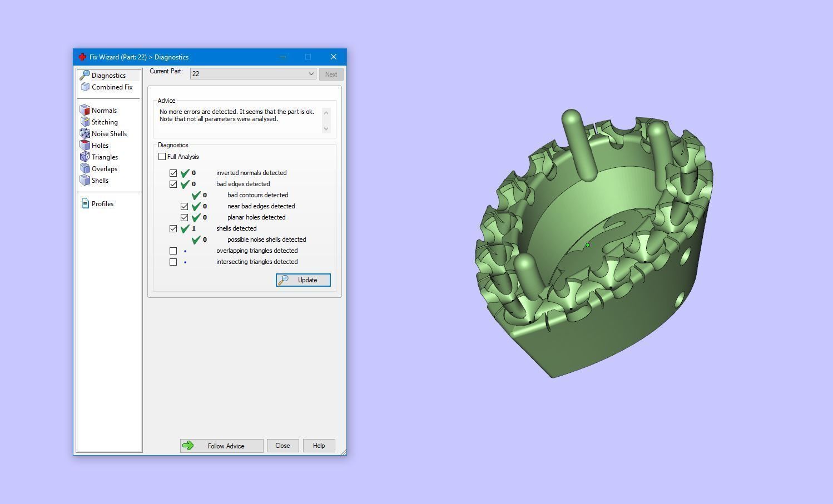
Task: Go to the Normals page
Action: pos(104,111)
